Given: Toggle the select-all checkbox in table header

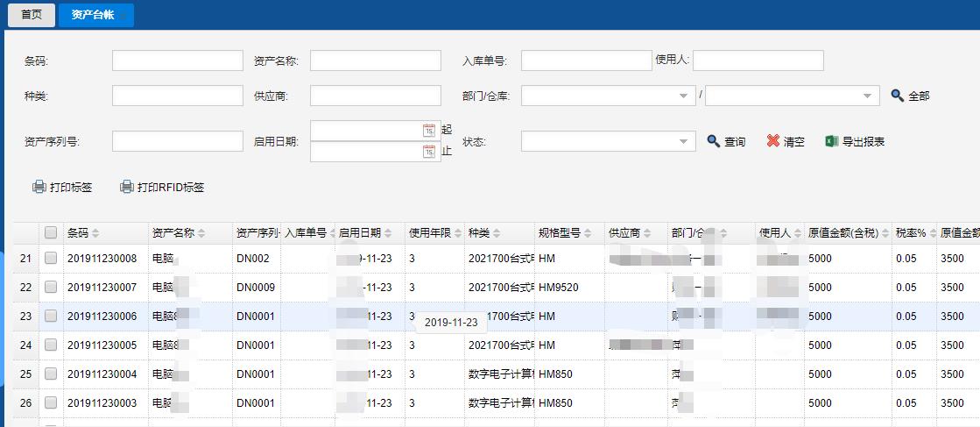Looking at the screenshot, I should coord(51,232).
